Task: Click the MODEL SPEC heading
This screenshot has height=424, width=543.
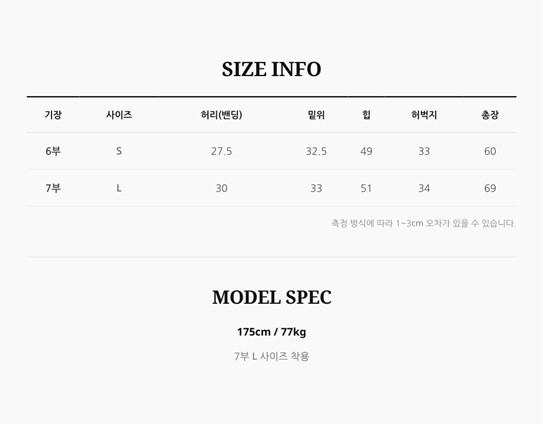Action: tap(272, 298)
